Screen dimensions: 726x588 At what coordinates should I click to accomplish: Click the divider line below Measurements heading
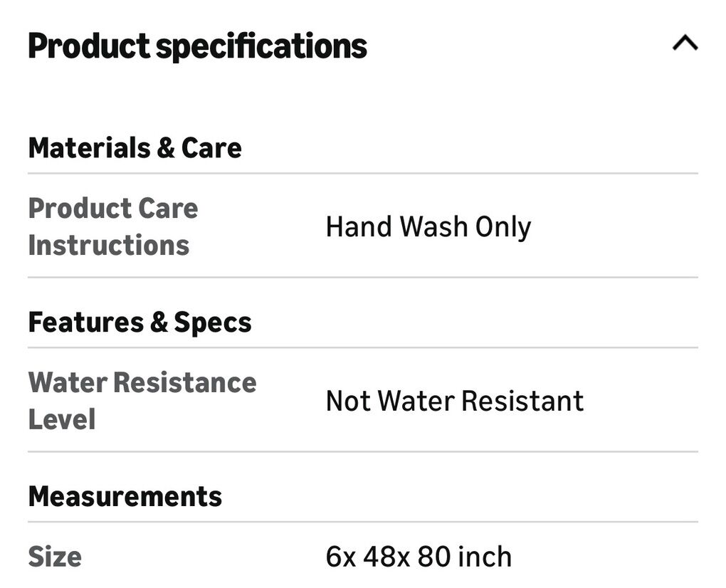pyautogui.click(x=363, y=522)
